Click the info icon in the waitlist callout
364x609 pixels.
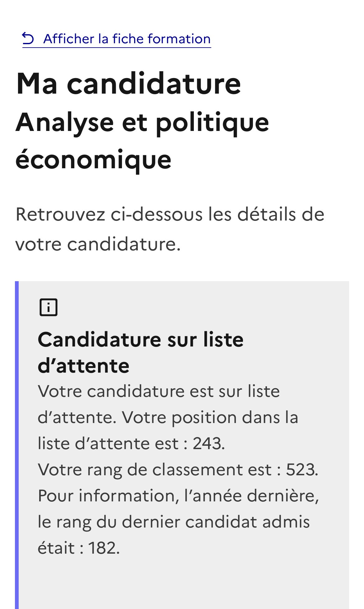tap(48, 307)
